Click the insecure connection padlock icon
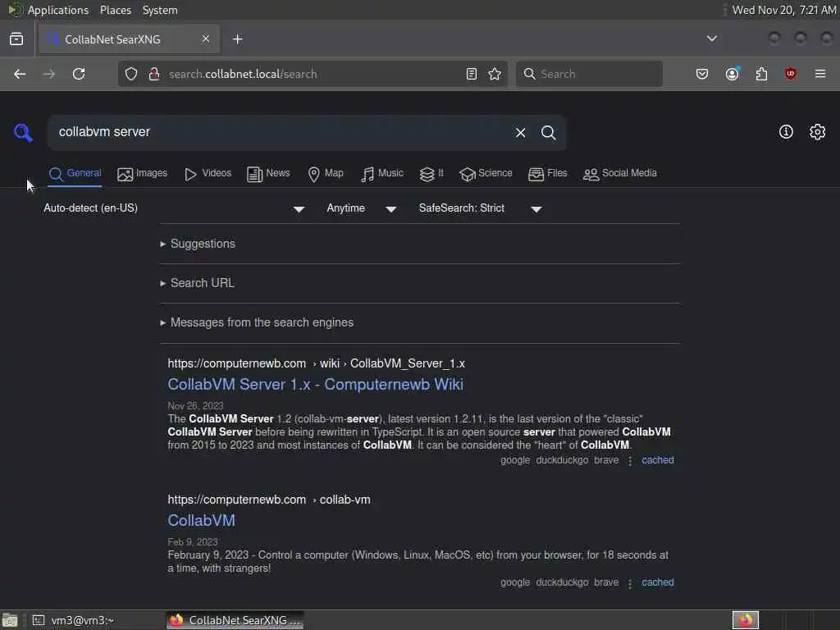840x630 pixels. click(154, 74)
